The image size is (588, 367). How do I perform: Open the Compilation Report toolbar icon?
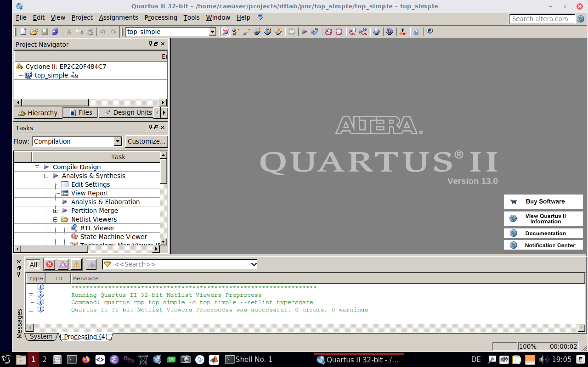coord(376,32)
